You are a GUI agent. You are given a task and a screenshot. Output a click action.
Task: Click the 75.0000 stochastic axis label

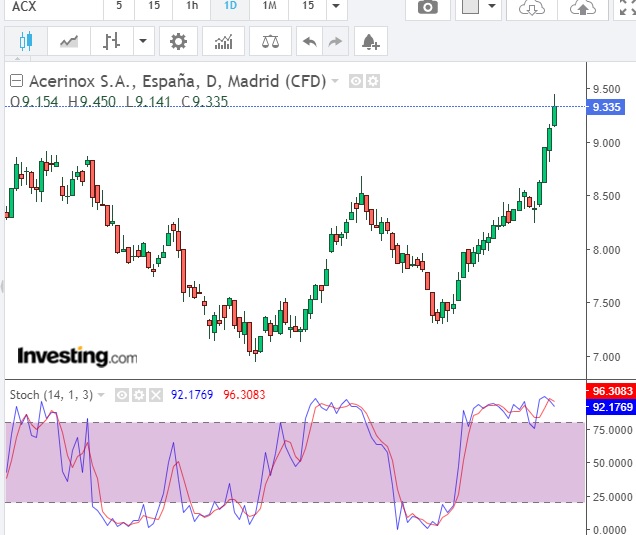[612, 430]
